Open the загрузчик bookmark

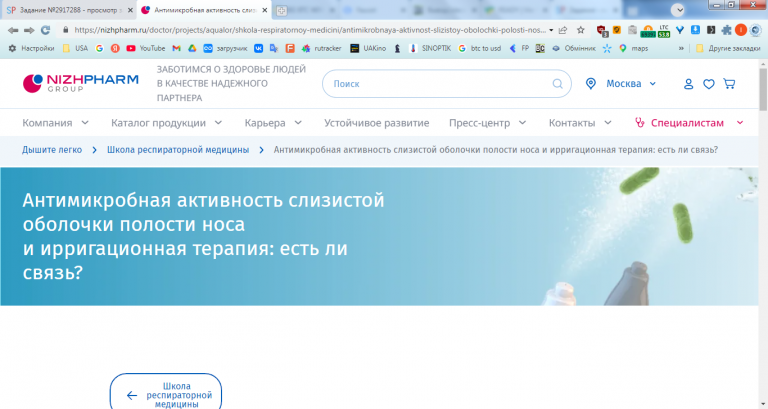point(225,48)
